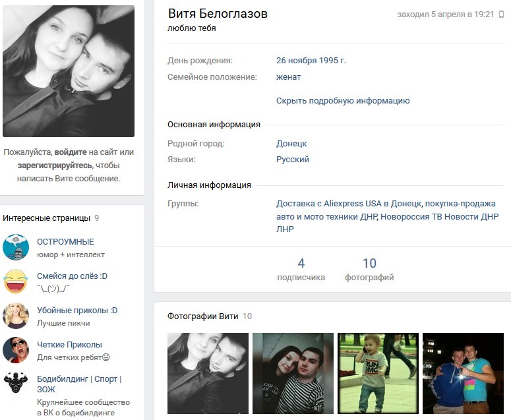Open the Убойные приколы :D page link
This screenshot has width=511, height=420.
[x=77, y=310]
